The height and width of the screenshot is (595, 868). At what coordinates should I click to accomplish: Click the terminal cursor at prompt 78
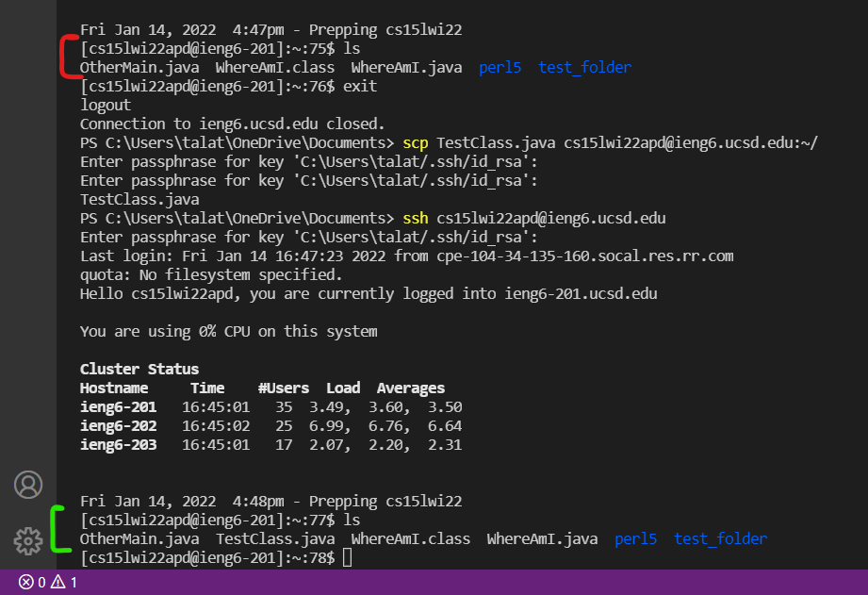click(346, 557)
